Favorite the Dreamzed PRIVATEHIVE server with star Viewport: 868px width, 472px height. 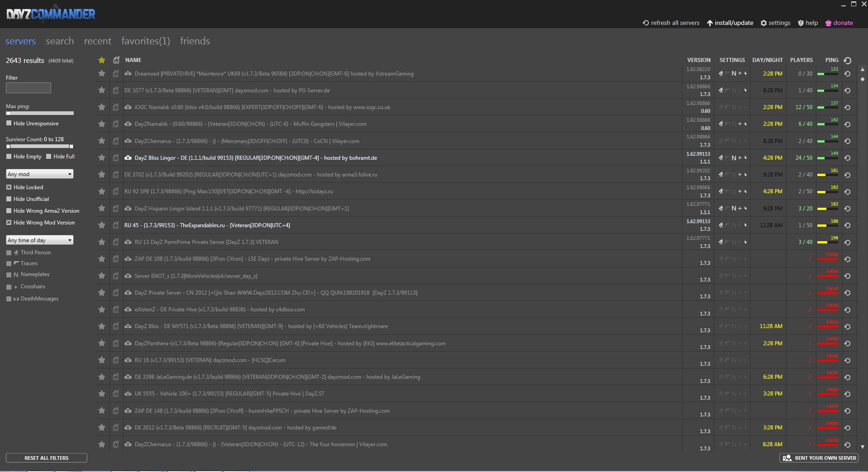coord(102,73)
